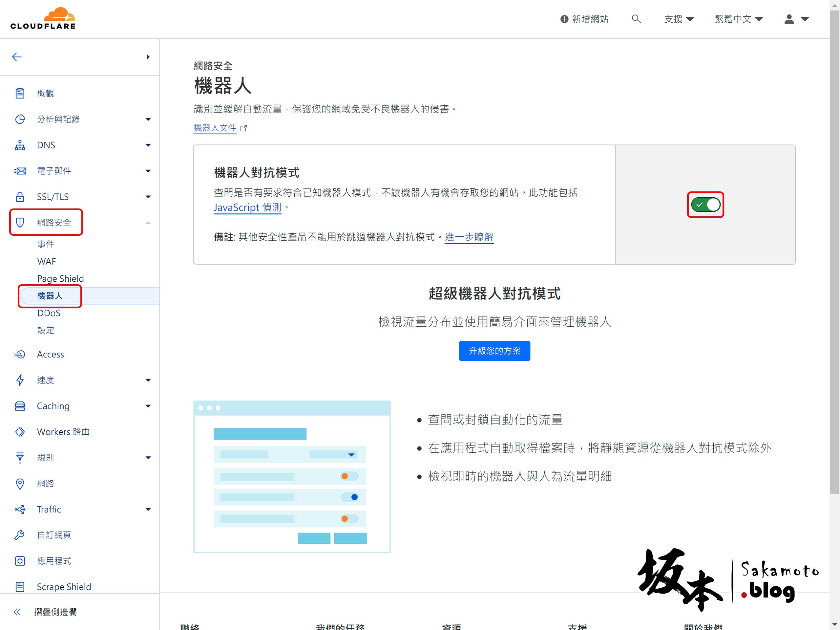
Task: Expand the 電子郵件 submenu arrow
Action: point(148,171)
